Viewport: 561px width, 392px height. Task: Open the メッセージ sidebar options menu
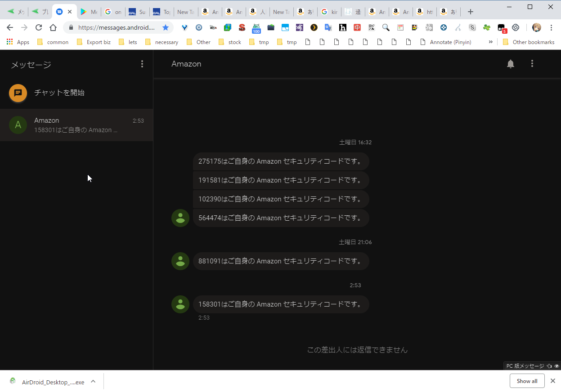coord(142,64)
